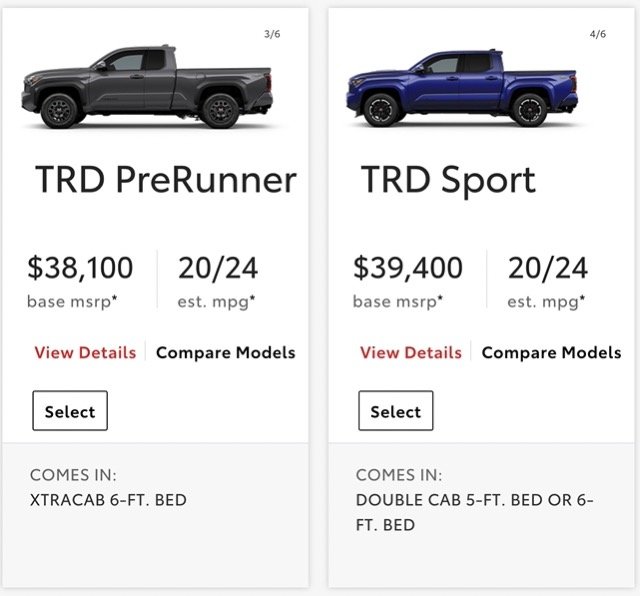Click the 3/6 card counter
Image resolution: width=640 pixels, height=596 pixels.
[272, 34]
